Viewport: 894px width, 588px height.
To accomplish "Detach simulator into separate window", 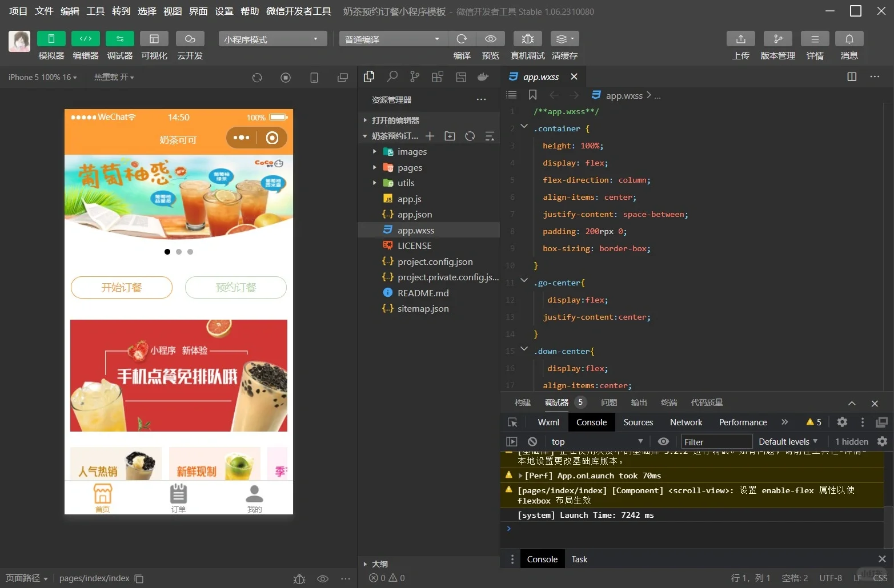I will point(343,77).
